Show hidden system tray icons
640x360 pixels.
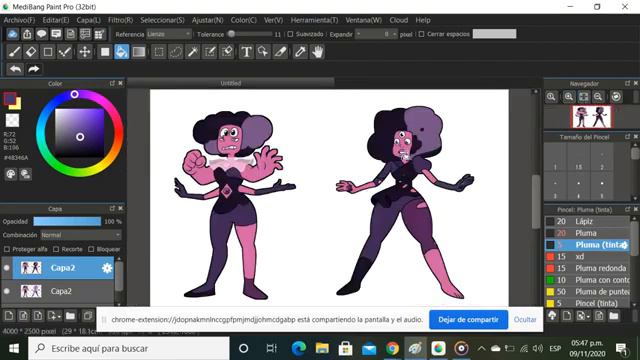click(x=481, y=349)
